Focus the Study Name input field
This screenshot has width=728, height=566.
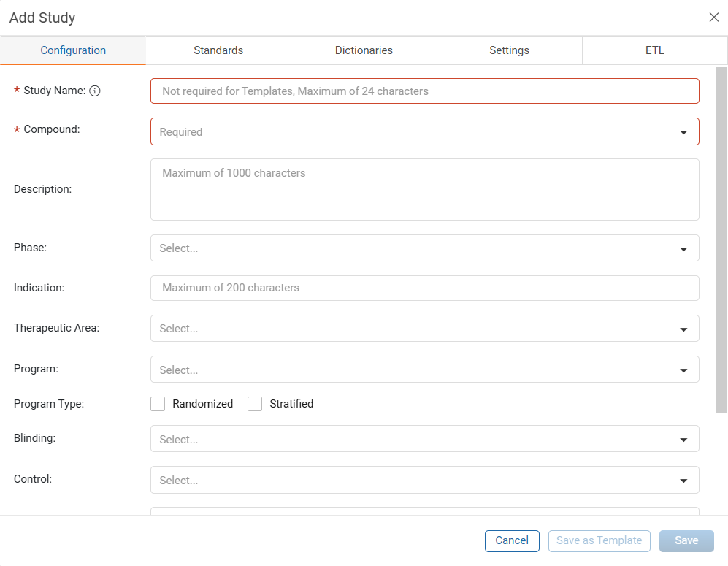(424, 91)
